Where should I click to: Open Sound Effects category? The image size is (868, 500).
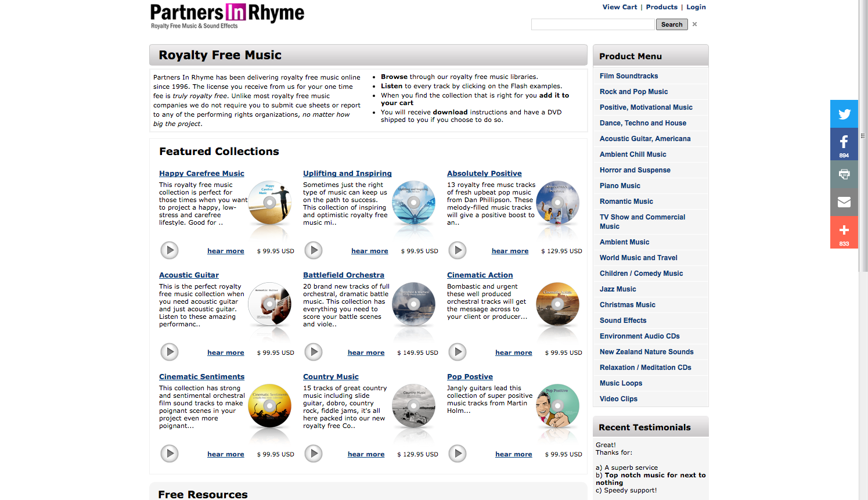[623, 321]
